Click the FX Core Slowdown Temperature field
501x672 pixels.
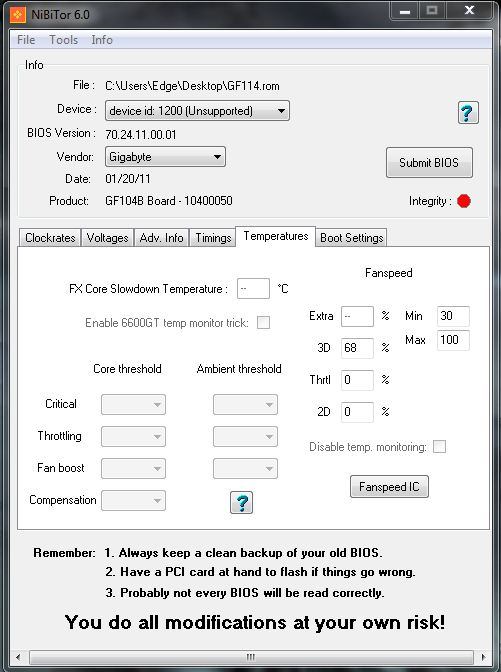pos(253,288)
